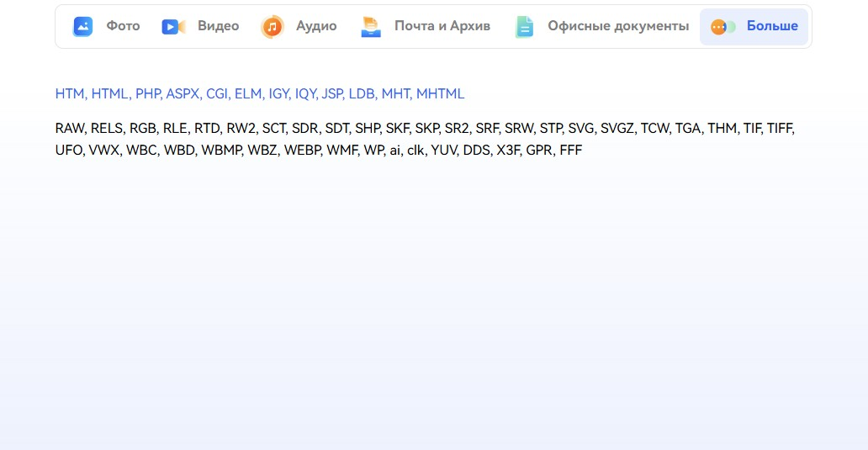Click the FFF format text
Screen dimensions: 868x450
571,151
